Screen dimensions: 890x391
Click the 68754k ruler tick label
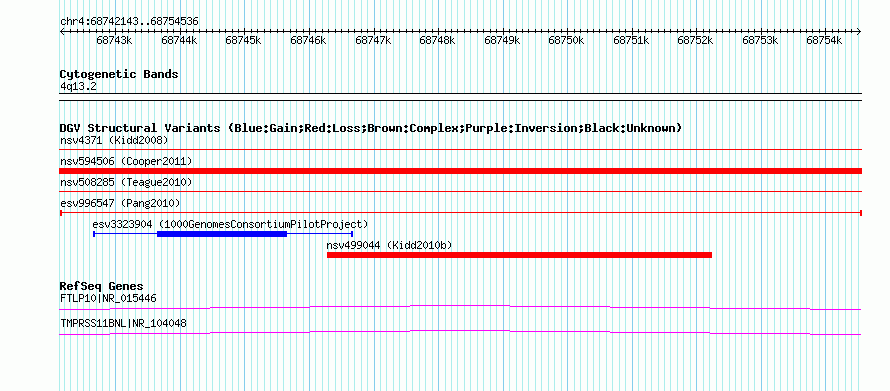coord(824,41)
